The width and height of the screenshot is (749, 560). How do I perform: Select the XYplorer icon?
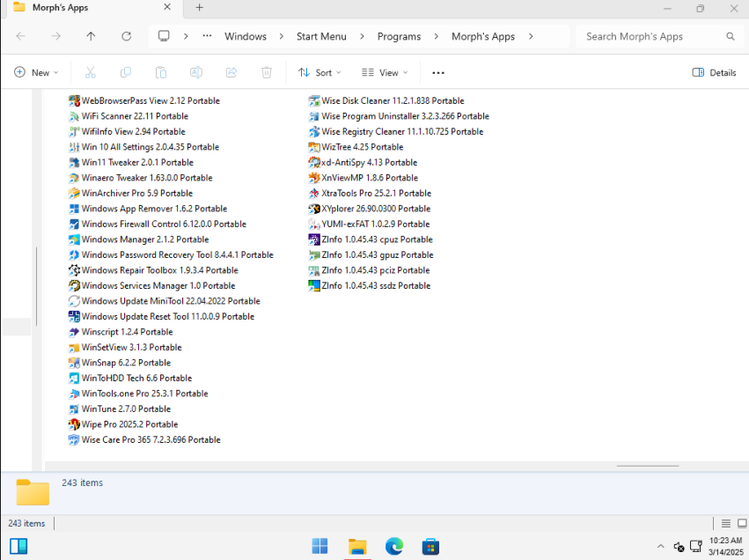point(314,209)
